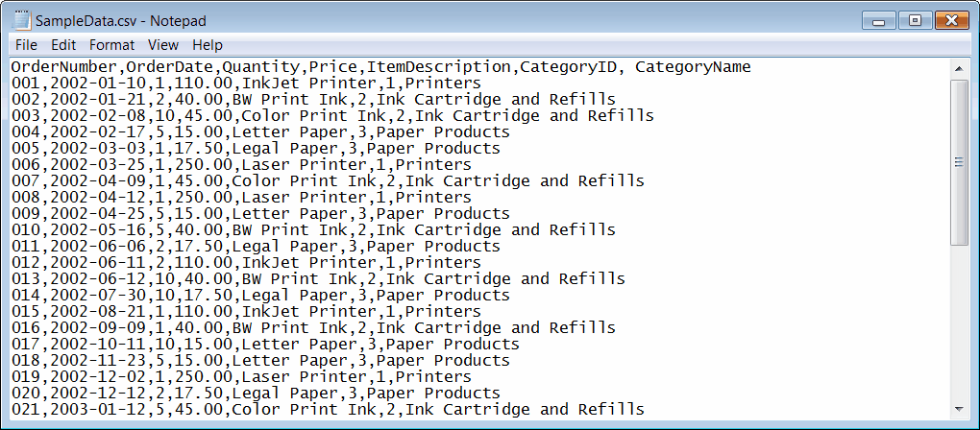Minimize the Notepad window

pos(879,21)
